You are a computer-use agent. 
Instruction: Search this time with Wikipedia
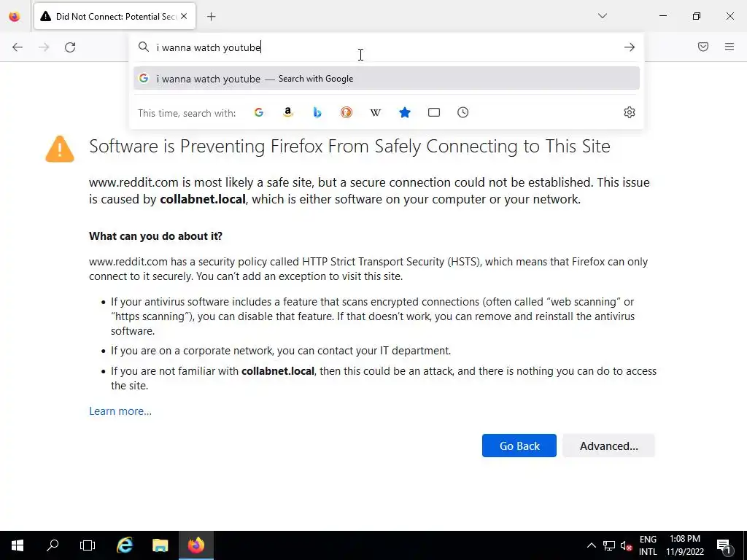pos(376,112)
